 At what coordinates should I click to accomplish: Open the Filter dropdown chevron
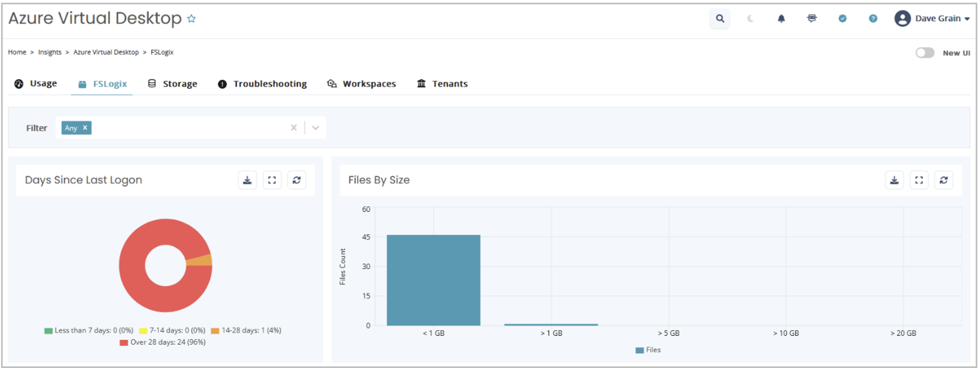coord(315,128)
